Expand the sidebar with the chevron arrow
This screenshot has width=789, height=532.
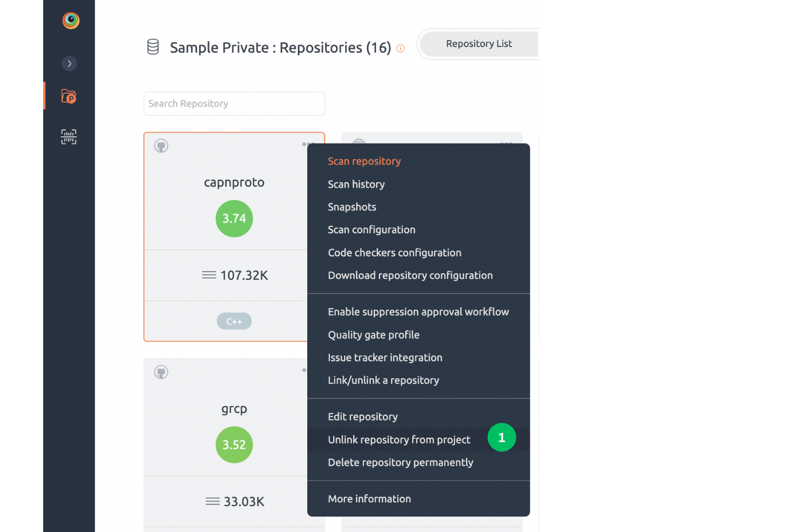click(x=69, y=64)
